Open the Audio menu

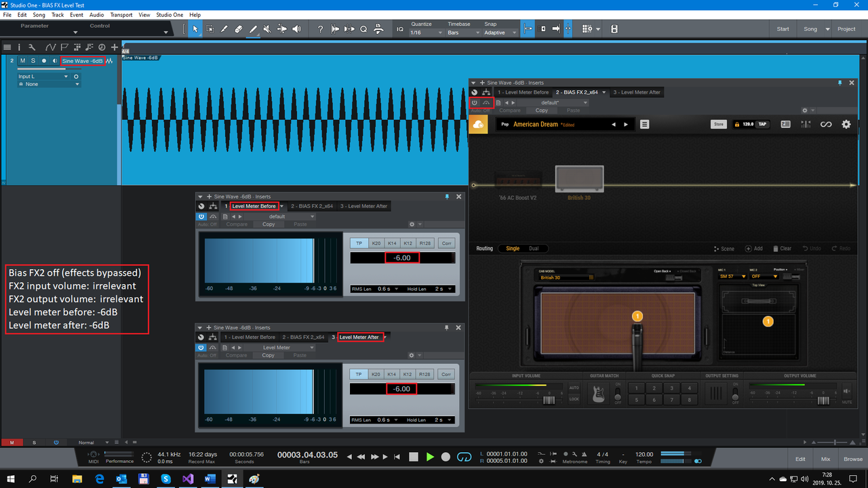point(97,14)
